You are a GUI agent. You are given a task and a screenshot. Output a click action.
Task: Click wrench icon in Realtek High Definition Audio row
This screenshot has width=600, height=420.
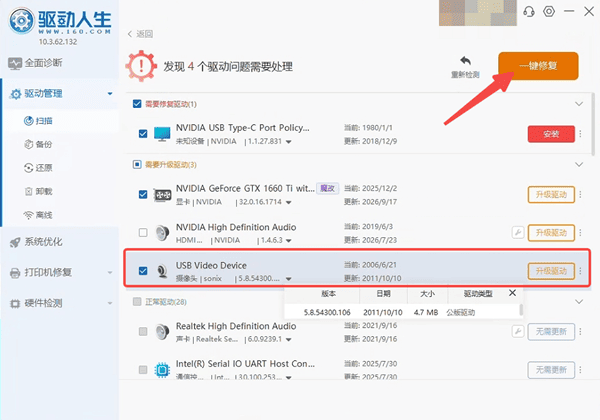point(518,331)
